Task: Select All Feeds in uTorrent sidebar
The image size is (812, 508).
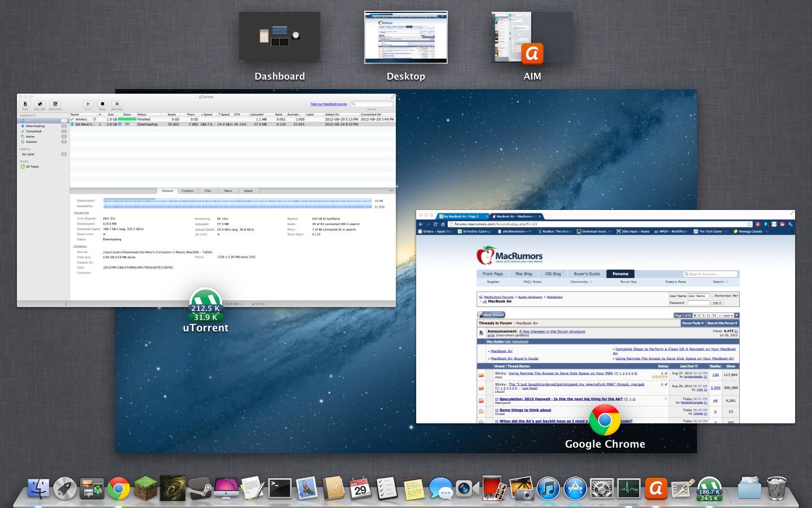Action: (x=43, y=167)
